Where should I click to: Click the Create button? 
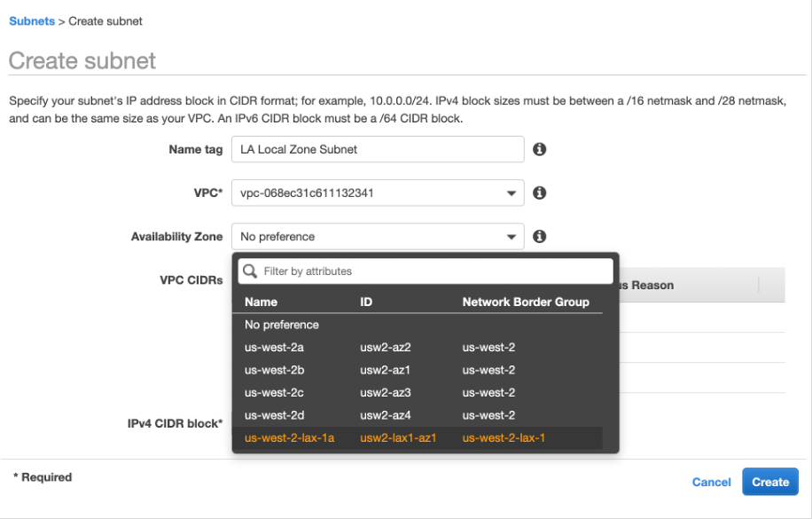tap(769, 482)
